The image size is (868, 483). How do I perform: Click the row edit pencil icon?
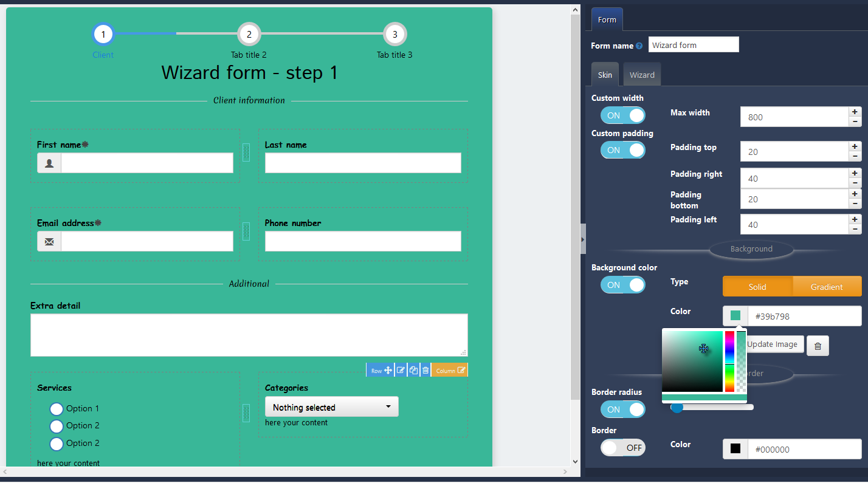point(401,370)
